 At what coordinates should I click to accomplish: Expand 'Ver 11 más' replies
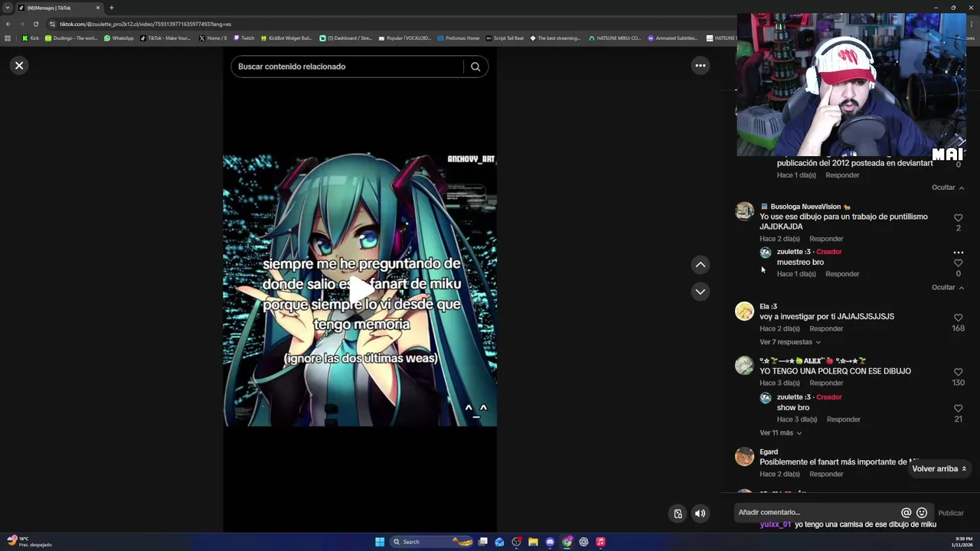(780, 433)
